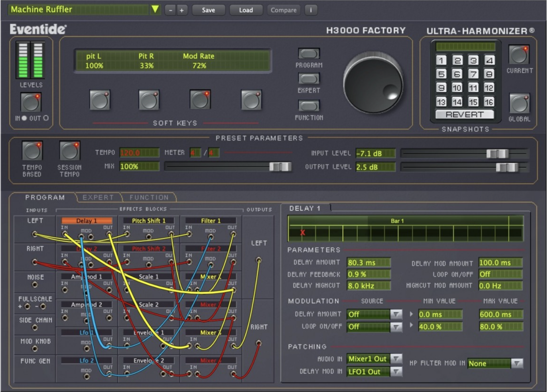The height and width of the screenshot is (392, 548).
Task: Switch to the FUNCTION tab in the lower panel
Action: coord(149,198)
